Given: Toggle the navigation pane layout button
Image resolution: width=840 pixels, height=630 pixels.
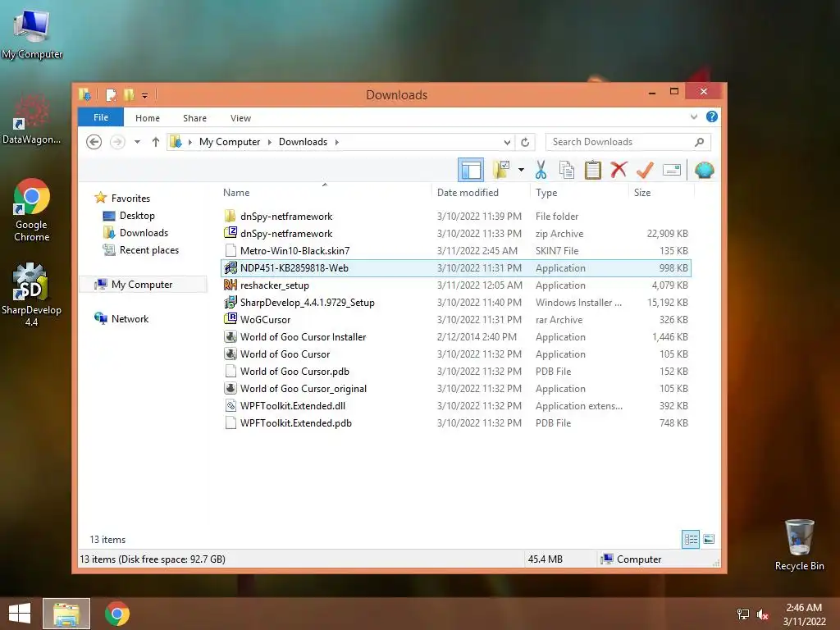Looking at the screenshot, I should tap(471, 171).
